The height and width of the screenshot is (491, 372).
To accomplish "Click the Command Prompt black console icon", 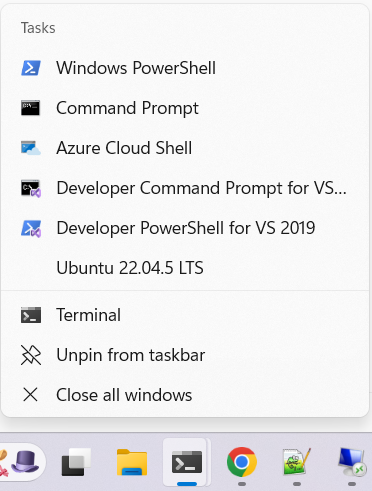I will point(31,108).
